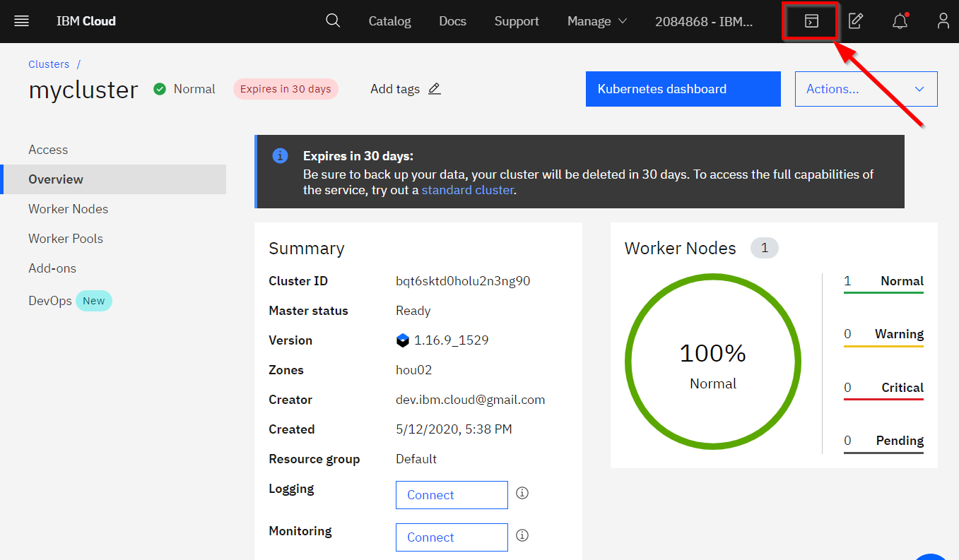Click the Monitoring info icon

522,535
